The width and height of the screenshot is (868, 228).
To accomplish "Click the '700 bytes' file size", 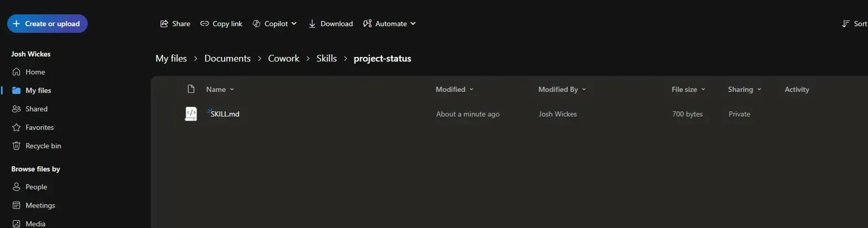I will click(x=687, y=114).
